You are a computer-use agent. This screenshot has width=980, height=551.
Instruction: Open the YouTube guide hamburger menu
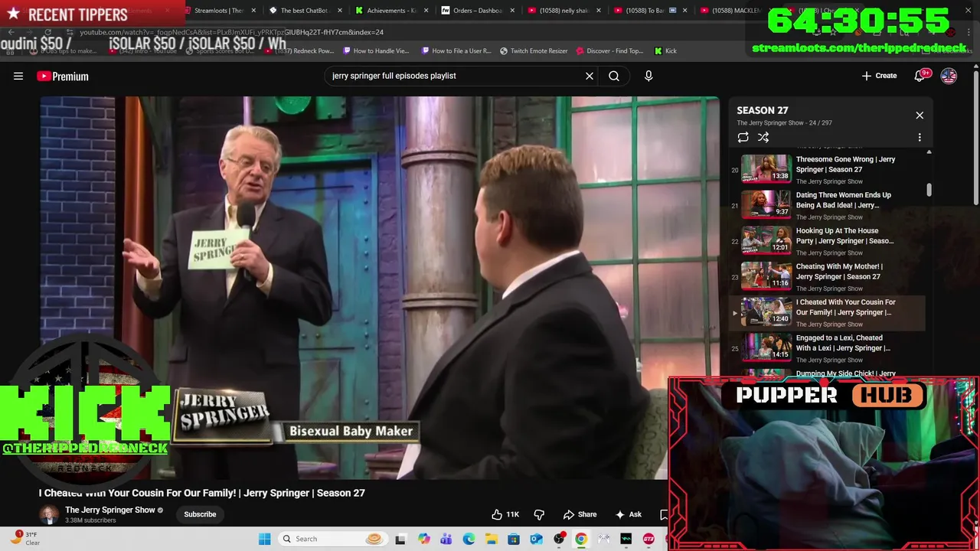(x=18, y=76)
